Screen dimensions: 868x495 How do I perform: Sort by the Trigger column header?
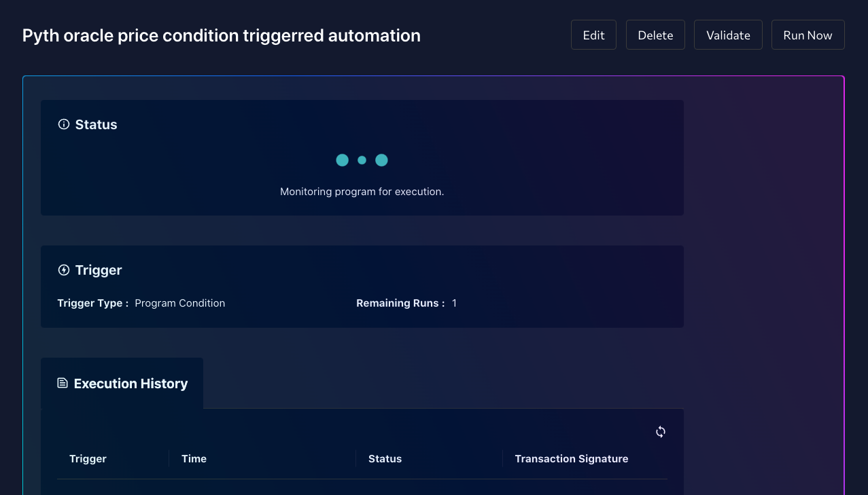pyautogui.click(x=88, y=458)
